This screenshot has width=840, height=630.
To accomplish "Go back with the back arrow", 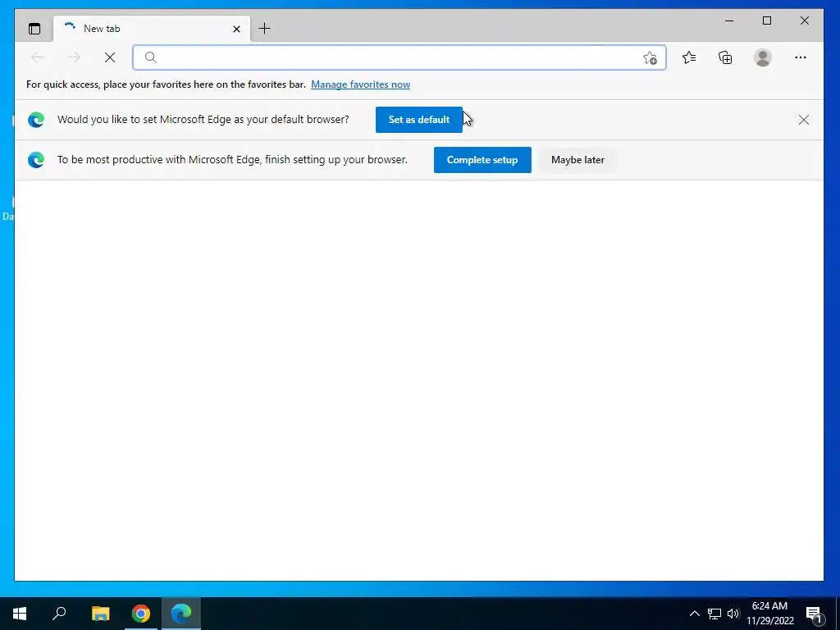I will (38, 57).
